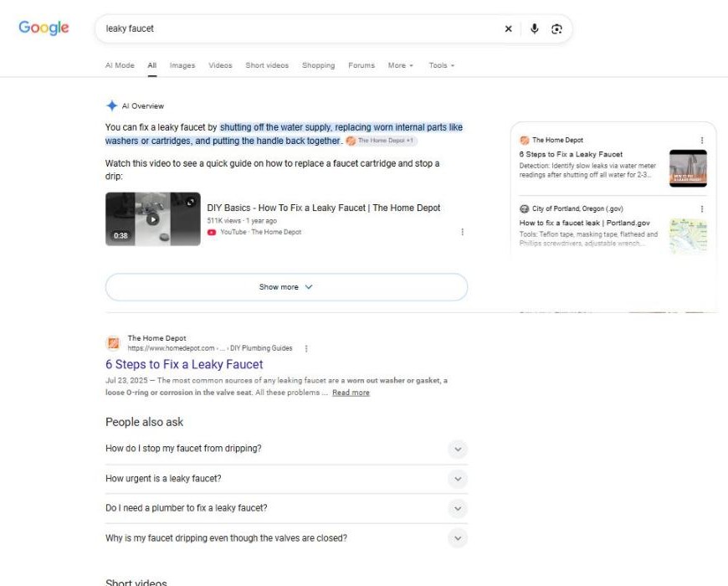Click the 'City of Portland, Oregon (.gov)' source name
The height and width of the screenshot is (586, 728).
[x=577, y=209]
